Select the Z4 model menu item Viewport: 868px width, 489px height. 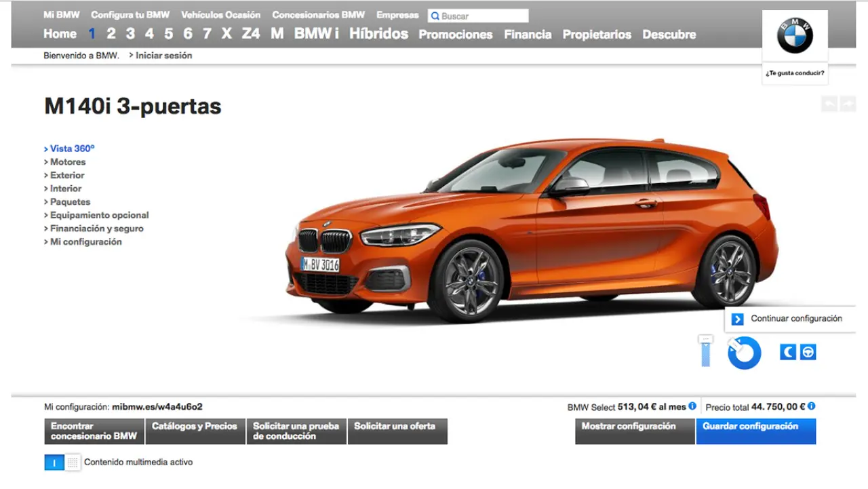(x=251, y=34)
